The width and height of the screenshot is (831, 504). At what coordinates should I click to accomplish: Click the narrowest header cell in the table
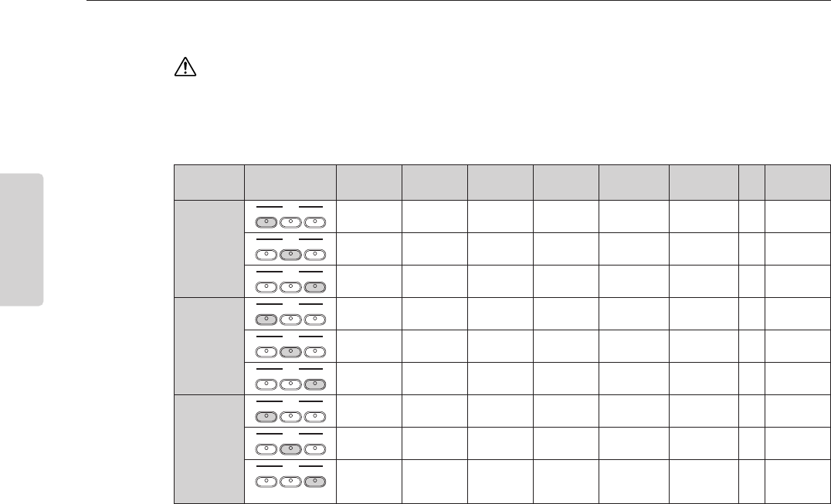pos(751,183)
